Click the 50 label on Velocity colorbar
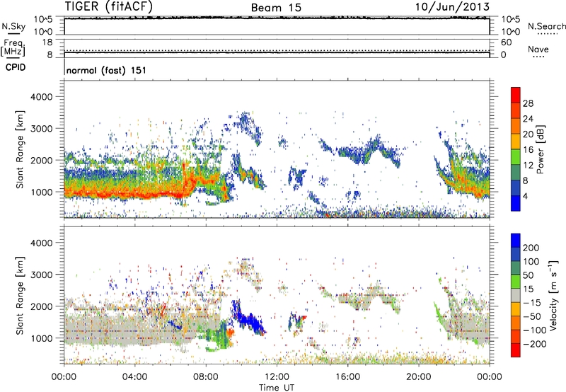Screen dimensions: 566x392 528,275
